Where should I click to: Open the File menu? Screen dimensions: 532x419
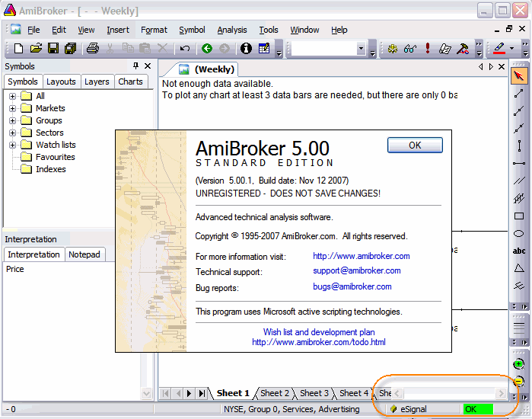tap(33, 30)
